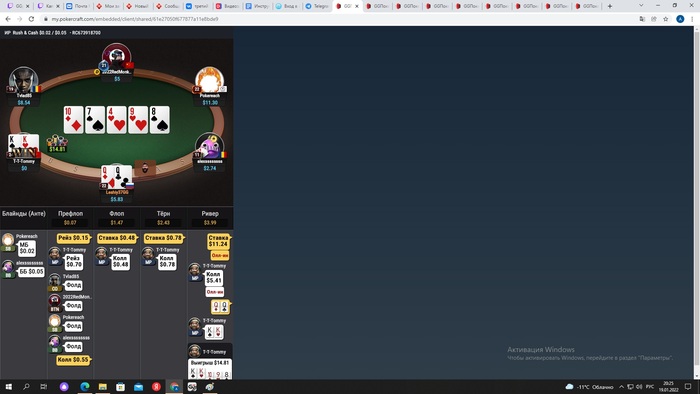Screen dimensions: 700x394
Task: Open File Explorer from taskbar
Action: point(103,386)
